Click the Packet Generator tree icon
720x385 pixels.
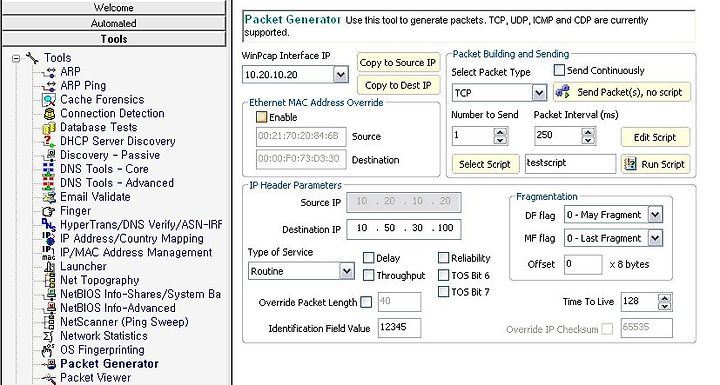49,364
